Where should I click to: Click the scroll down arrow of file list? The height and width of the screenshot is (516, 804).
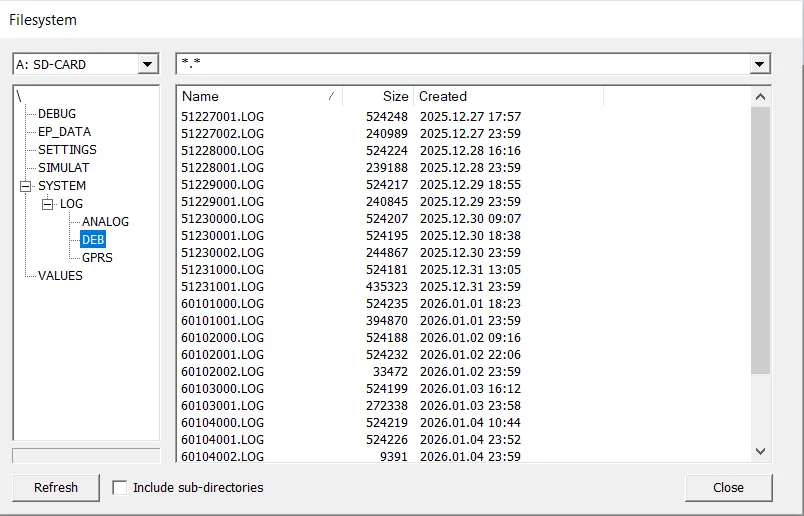(760, 451)
